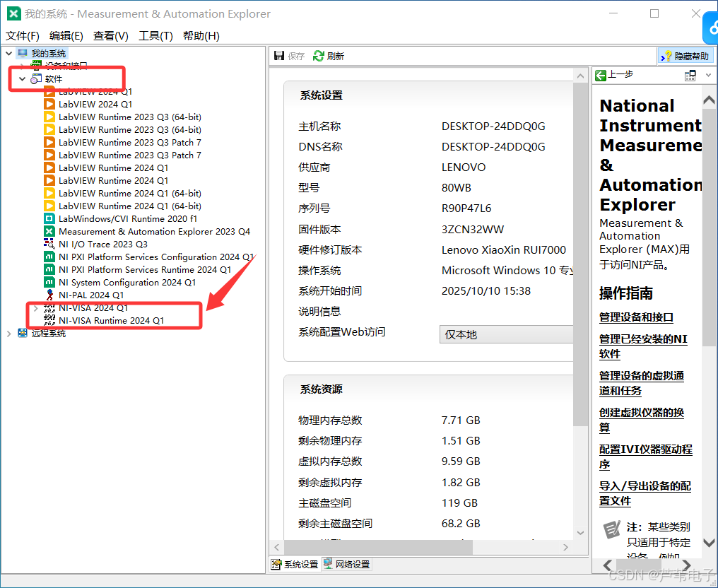Screen dimensions: 718x588
Task: Click the NI-VISA Runtime 2024 Q1 icon
Action: click(49, 320)
